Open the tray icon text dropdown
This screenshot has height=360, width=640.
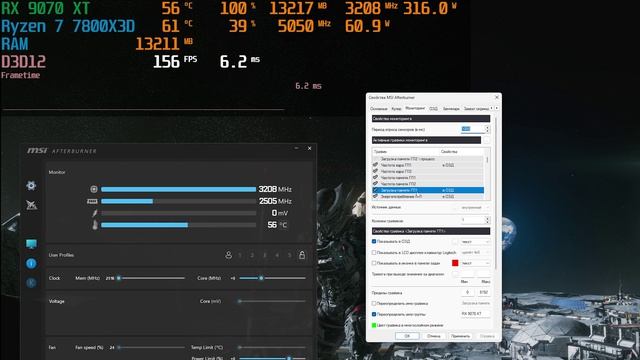coord(475,264)
